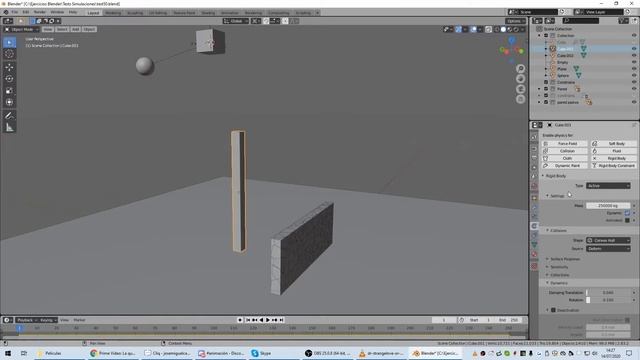
Task: Open the Physics properties tab icon
Action: coord(534,226)
